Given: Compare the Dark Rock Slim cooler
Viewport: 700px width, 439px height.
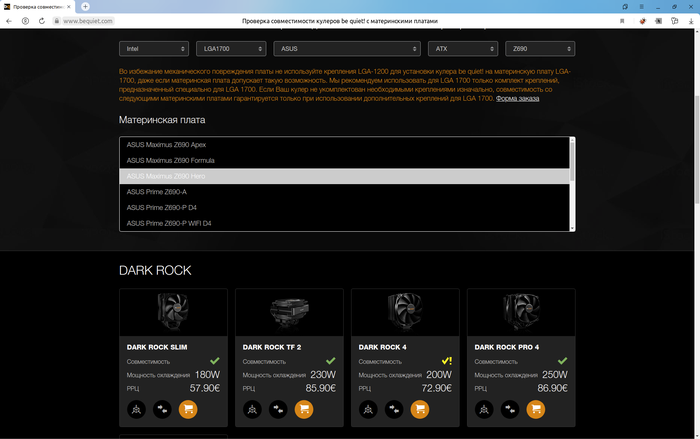Looking at the screenshot, I should click(162, 409).
